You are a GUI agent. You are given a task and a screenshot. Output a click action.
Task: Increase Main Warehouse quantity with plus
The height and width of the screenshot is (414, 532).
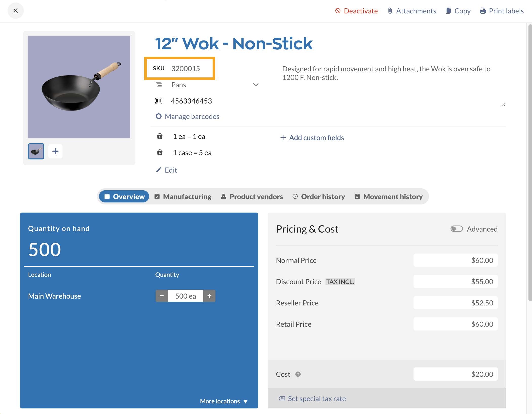209,296
